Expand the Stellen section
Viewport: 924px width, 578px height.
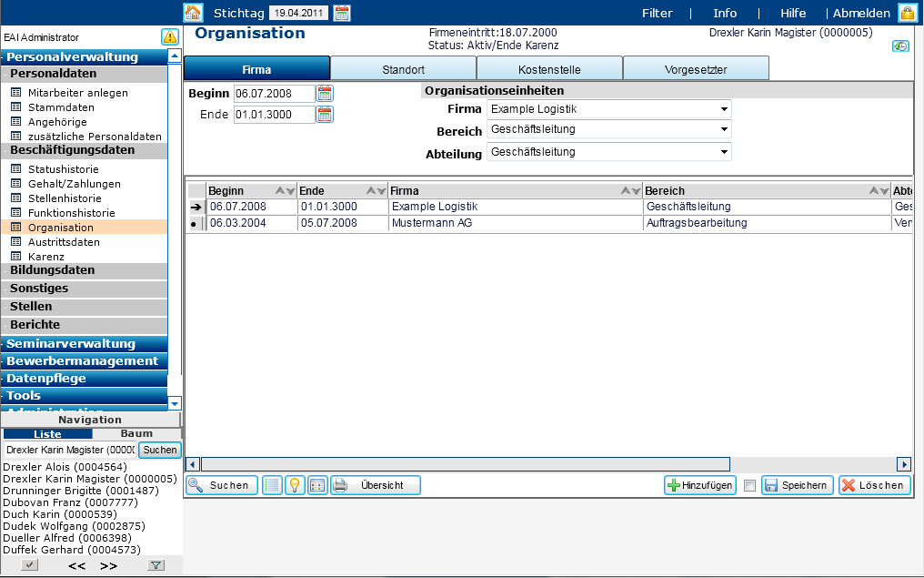tap(85, 308)
